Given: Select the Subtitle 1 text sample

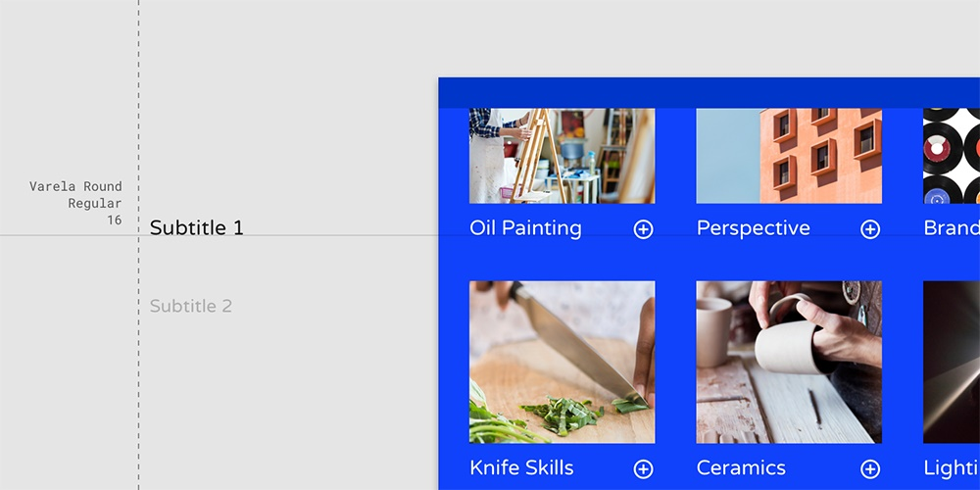Looking at the screenshot, I should (196, 228).
